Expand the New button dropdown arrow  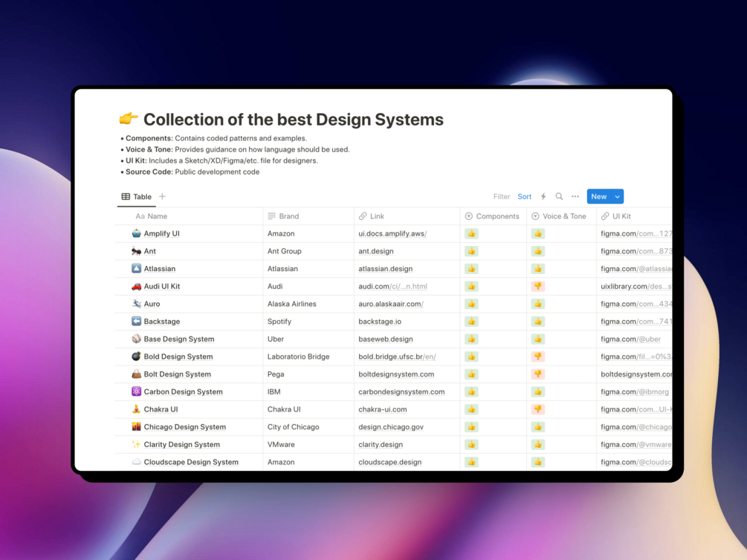pos(618,196)
